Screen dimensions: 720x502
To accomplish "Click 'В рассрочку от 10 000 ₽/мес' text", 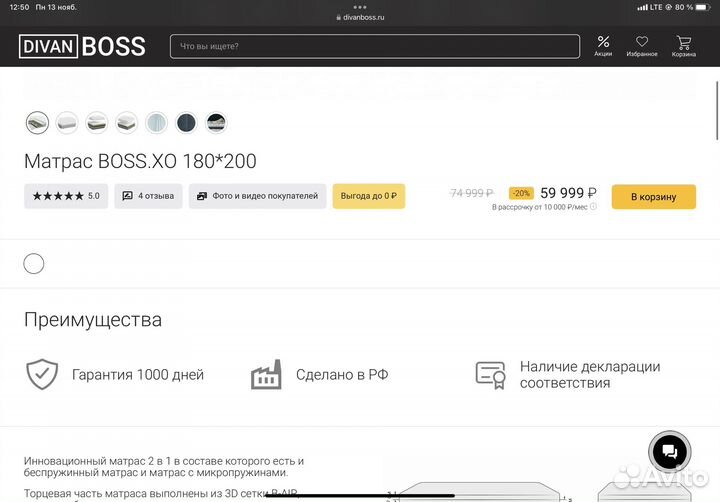I will (540, 207).
